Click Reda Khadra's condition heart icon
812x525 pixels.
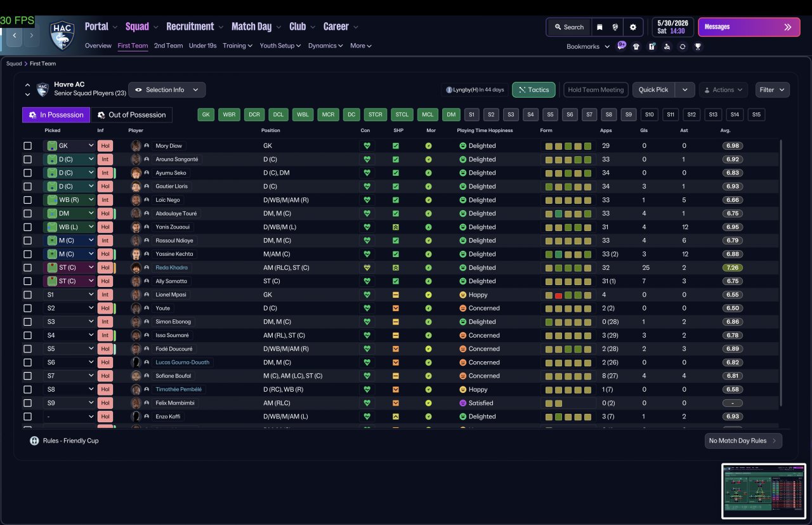coord(366,268)
